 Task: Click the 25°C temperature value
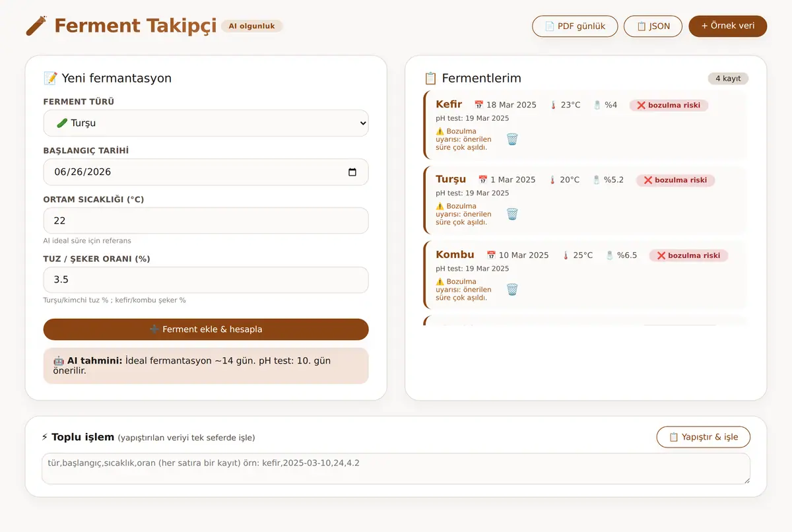click(577, 255)
